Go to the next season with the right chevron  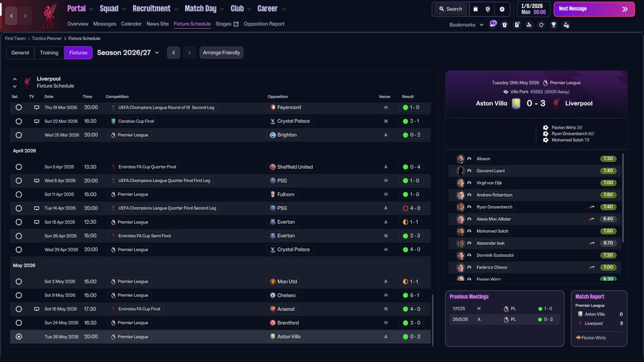[x=190, y=53]
